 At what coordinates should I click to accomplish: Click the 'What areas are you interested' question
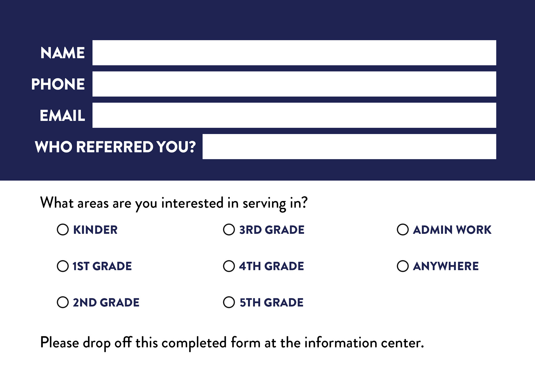point(174,203)
